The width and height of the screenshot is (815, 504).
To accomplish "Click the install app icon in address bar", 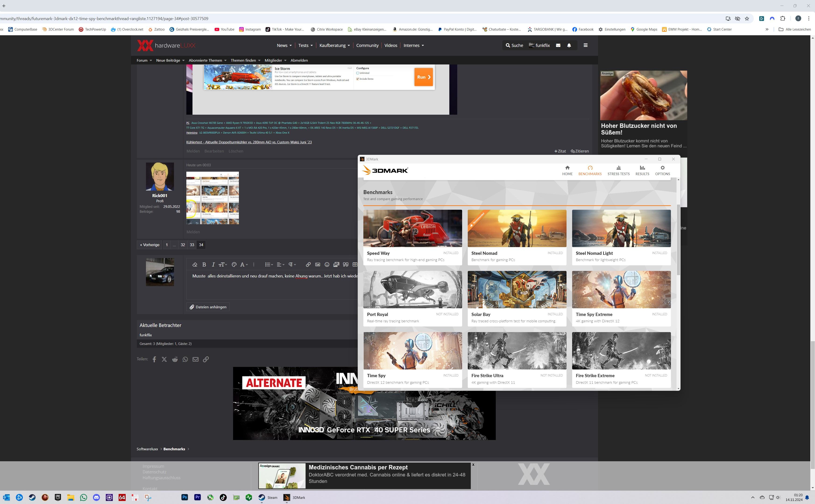I will [728, 19].
